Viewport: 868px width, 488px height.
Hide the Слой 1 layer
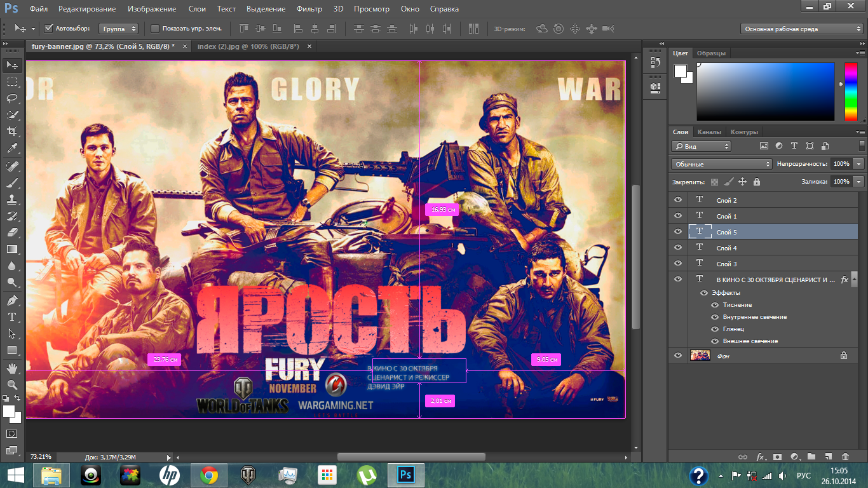[x=678, y=215]
